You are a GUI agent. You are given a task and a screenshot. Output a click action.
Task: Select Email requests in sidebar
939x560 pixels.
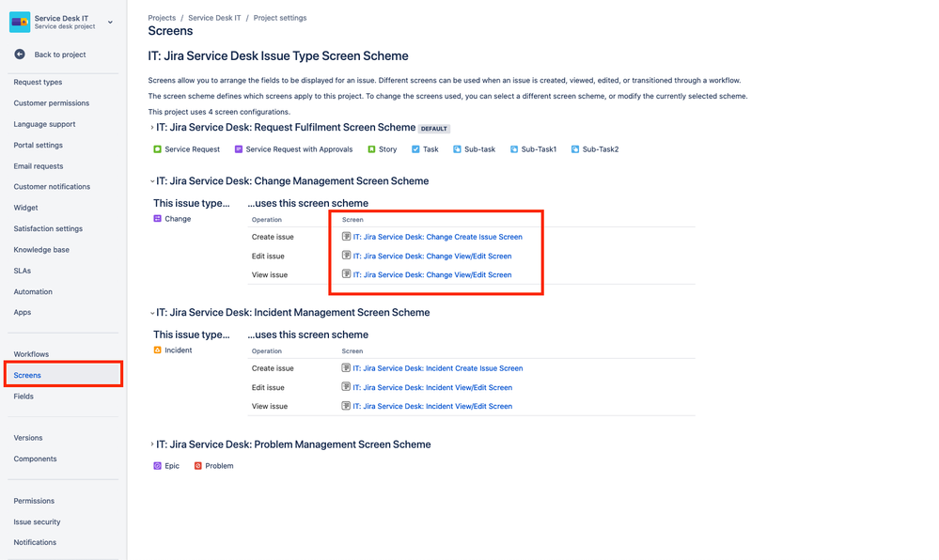[39, 166]
